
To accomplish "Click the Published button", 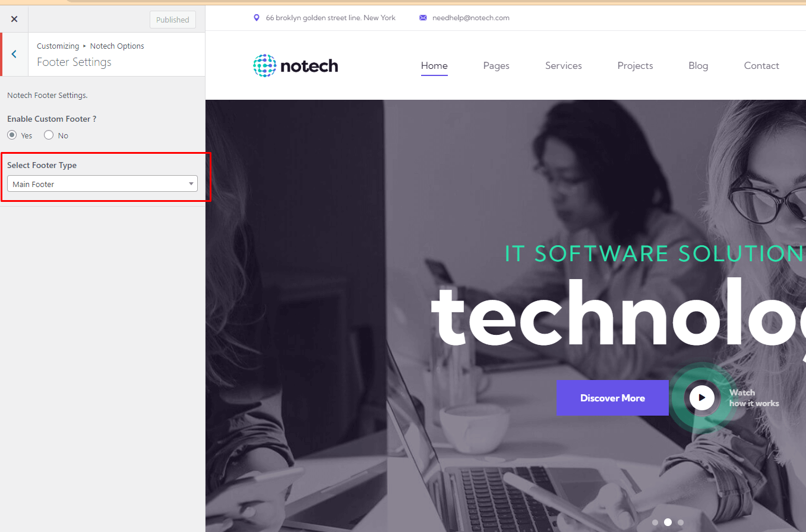I will (173, 20).
